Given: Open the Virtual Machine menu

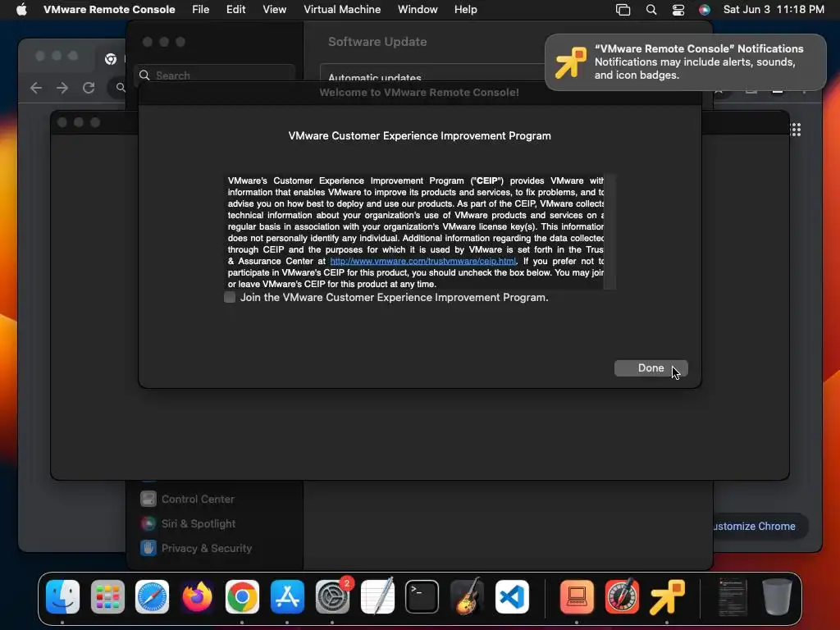Looking at the screenshot, I should [342, 9].
